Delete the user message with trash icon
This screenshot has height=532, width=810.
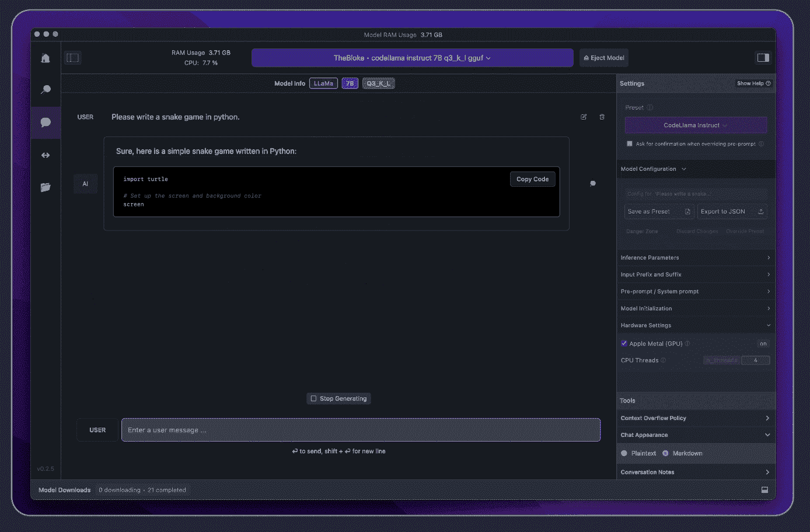pyautogui.click(x=602, y=117)
